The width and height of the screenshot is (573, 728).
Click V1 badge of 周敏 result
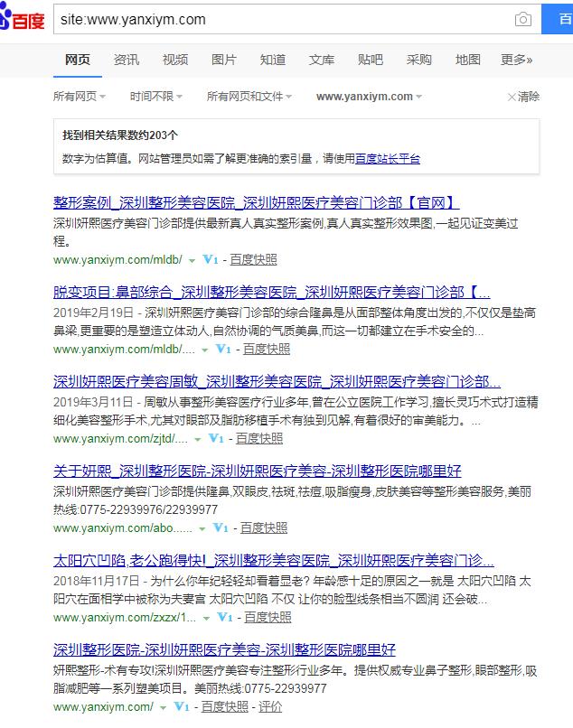click(216, 438)
